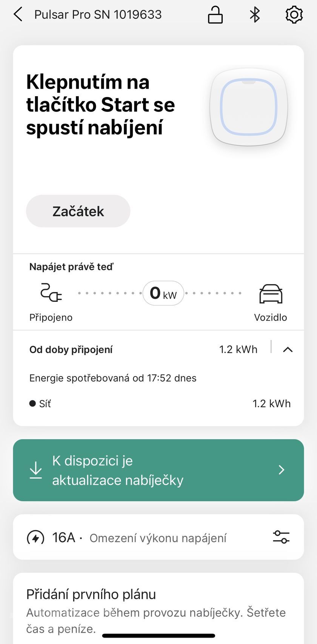Tap the Připojeno plug icon
Viewport: 317px width, 644px height.
(51, 293)
